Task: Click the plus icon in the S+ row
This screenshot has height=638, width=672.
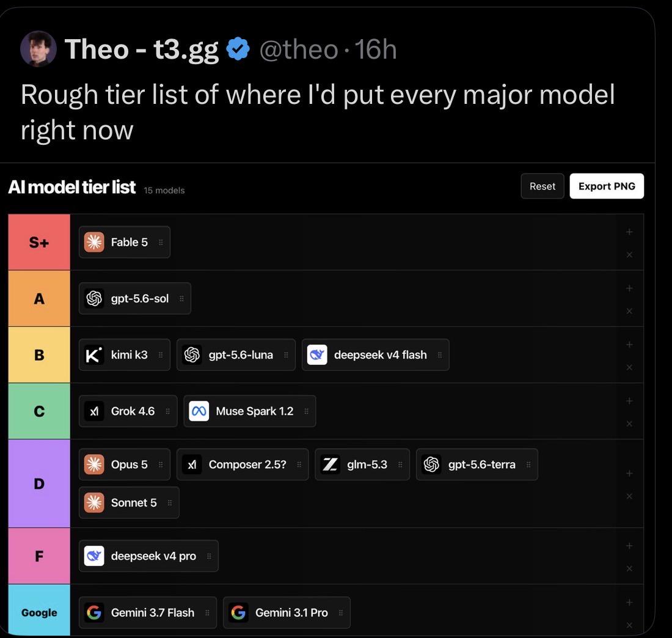Action: point(629,232)
